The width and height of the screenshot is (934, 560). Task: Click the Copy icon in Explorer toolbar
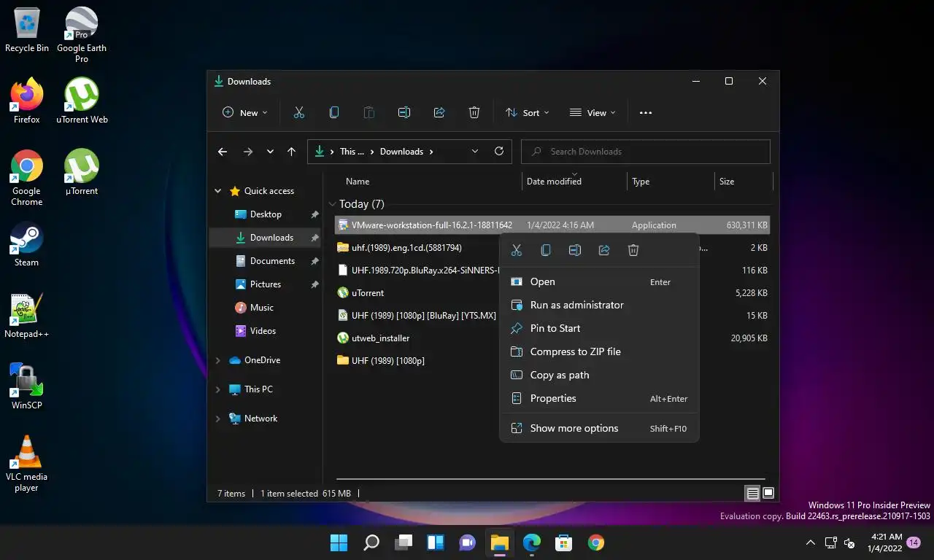click(333, 112)
